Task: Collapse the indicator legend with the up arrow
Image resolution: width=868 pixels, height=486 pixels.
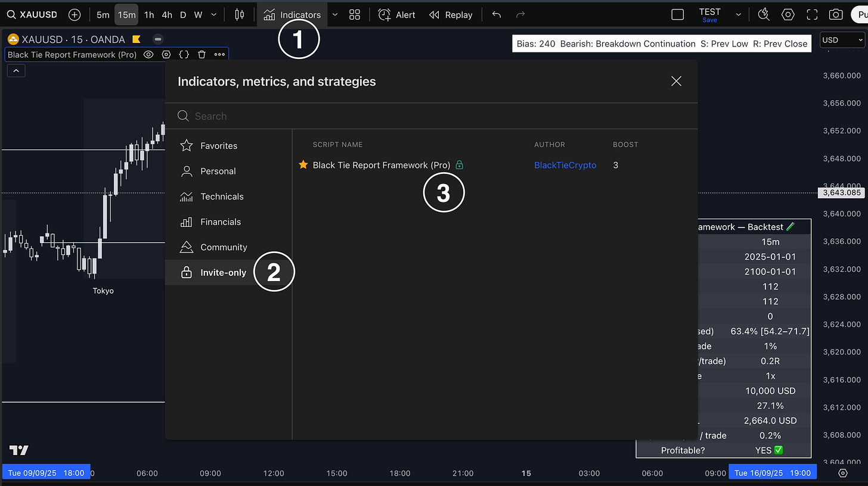Action: (x=16, y=71)
